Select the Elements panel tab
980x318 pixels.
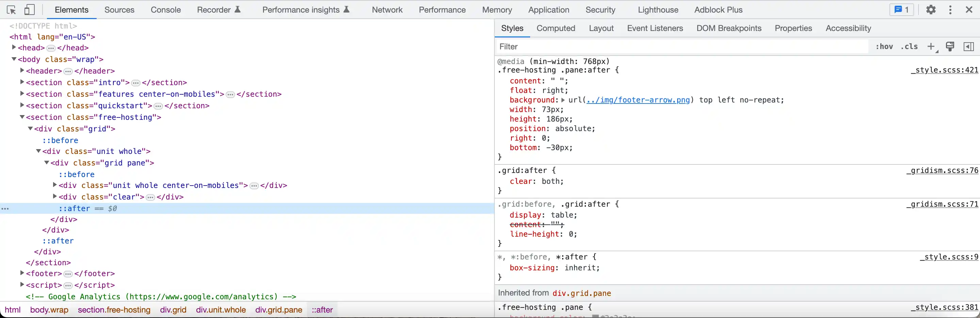pos(71,10)
